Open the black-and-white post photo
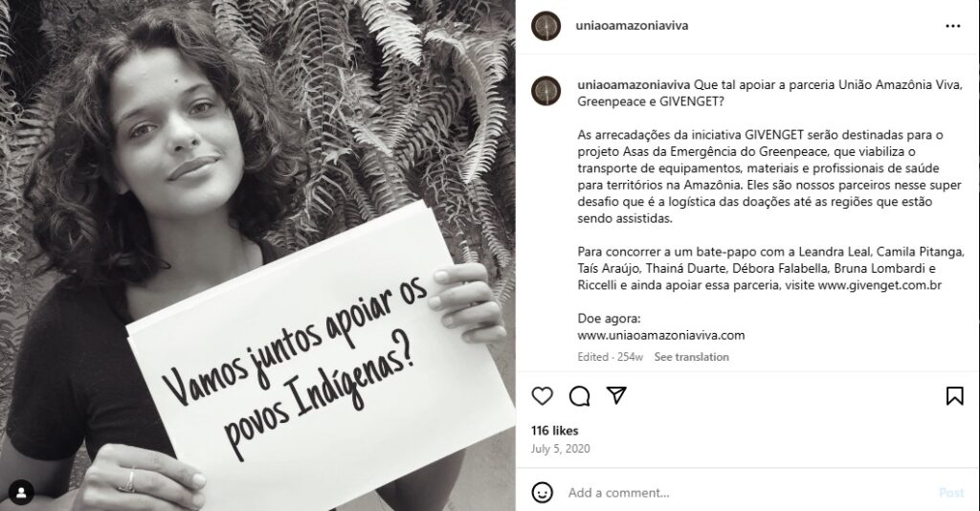The width and height of the screenshot is (980, 511). 257,255
